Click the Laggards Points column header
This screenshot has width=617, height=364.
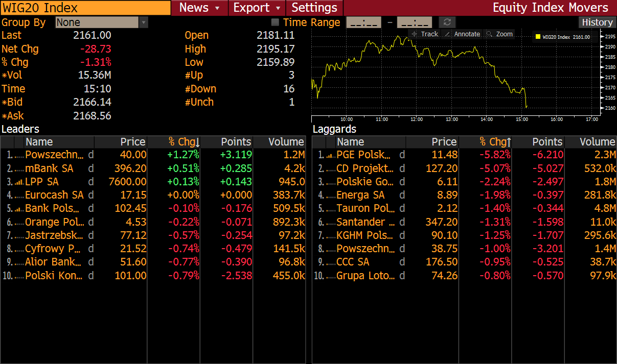[x=538, y=142]
